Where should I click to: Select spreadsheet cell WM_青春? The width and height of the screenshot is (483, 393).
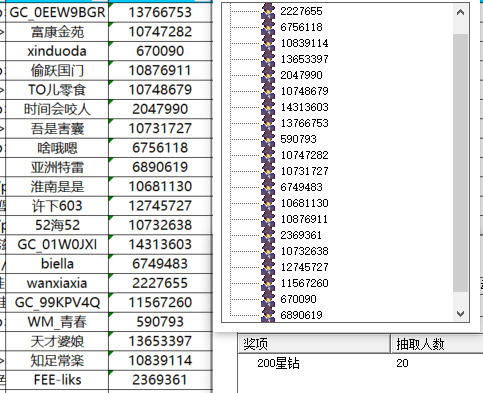pyautogui.click(x=57, y=322)
